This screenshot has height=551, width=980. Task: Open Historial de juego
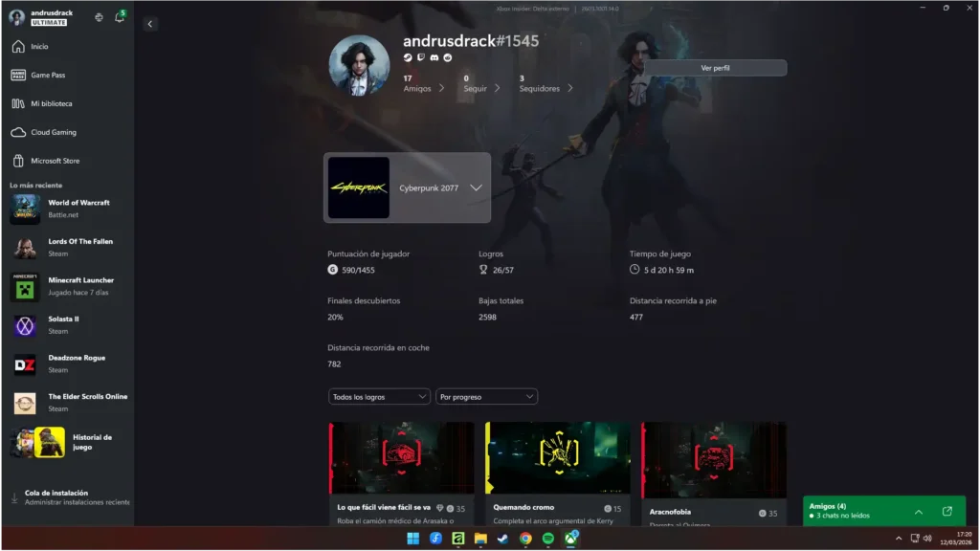click(92, 442)
